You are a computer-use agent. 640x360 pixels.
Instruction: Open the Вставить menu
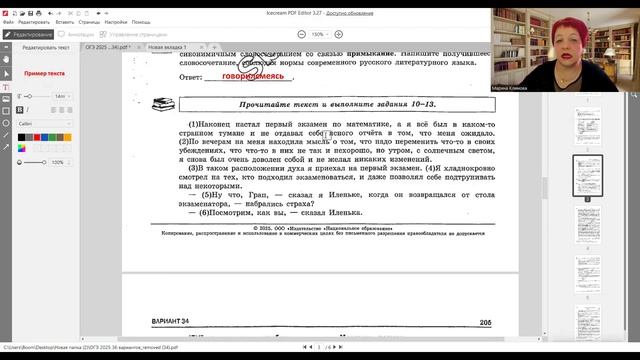click(x=65, y=22)
